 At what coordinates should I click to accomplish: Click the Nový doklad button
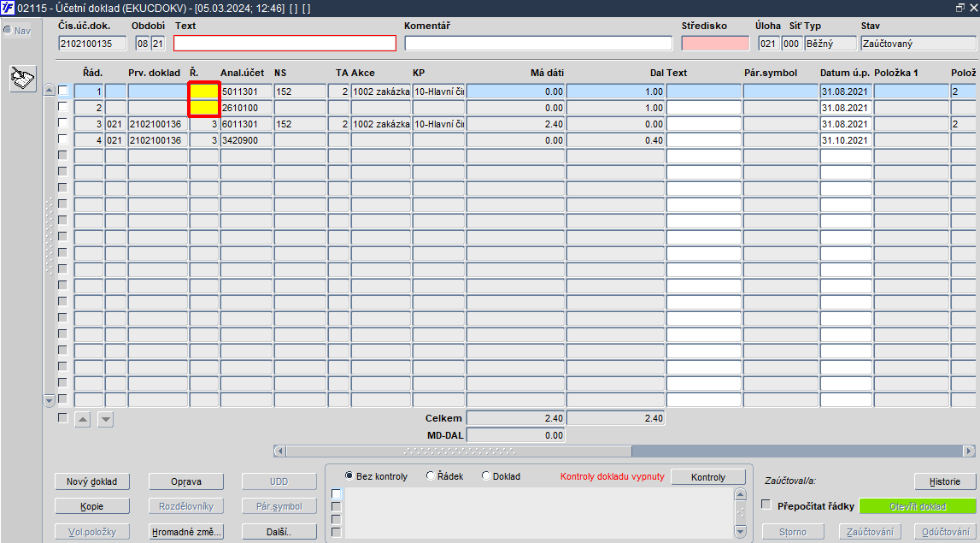point(92,481)
